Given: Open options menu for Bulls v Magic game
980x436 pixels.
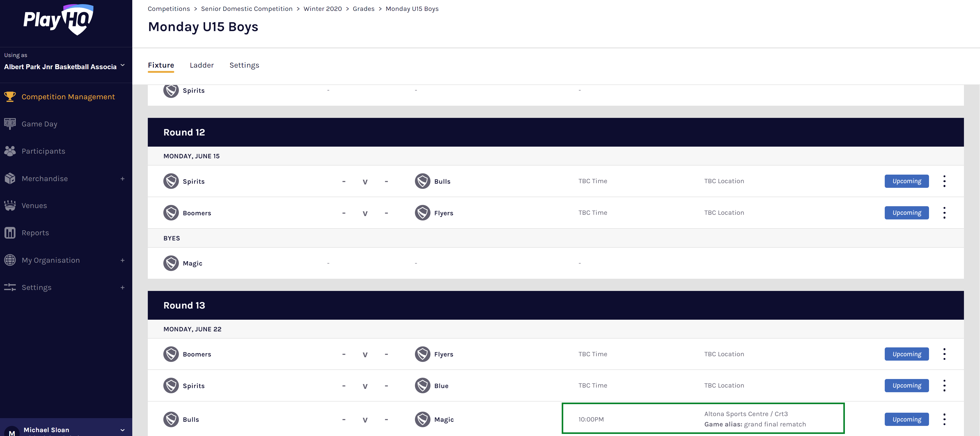Looking at the screenshot, I should pyautogui.click(x=944, y=419).
